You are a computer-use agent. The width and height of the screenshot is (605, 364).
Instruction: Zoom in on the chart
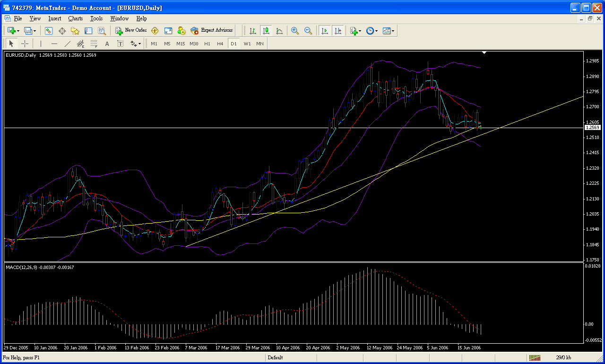(x=295, y=31)
